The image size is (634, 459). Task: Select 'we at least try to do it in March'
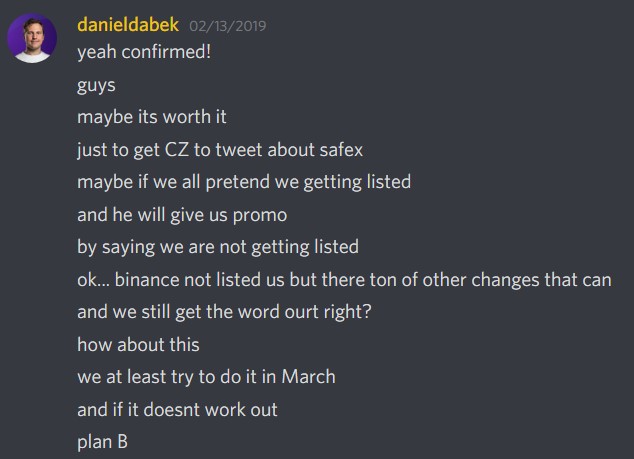point(206,377)
